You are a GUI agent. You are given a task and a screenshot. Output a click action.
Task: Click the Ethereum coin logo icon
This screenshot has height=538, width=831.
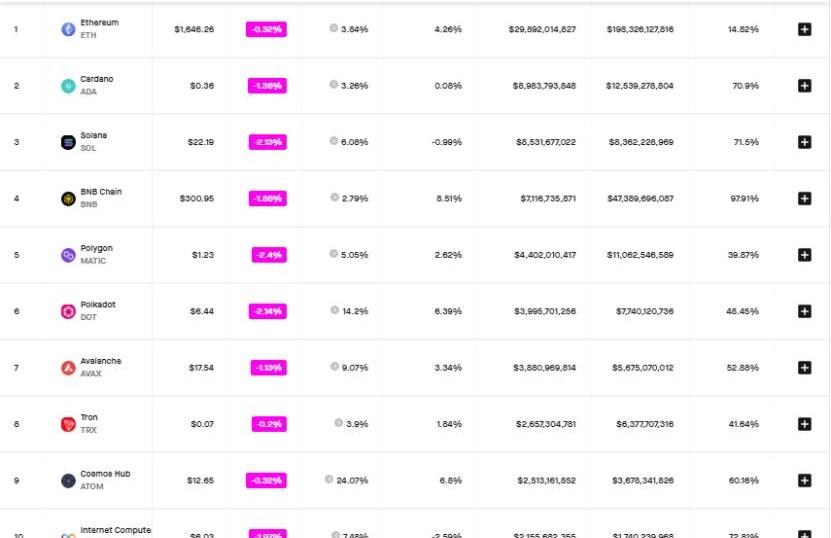tap(68, 30)
